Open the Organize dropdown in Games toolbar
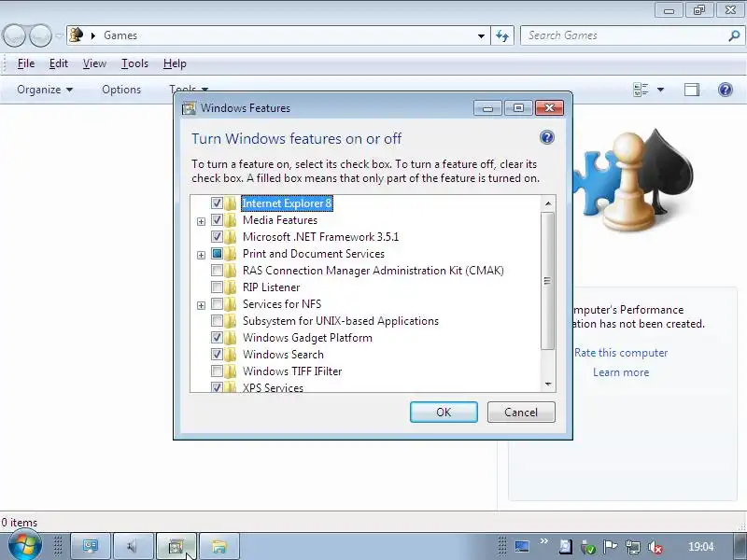747x560 pixels. [x=45, y=90]
